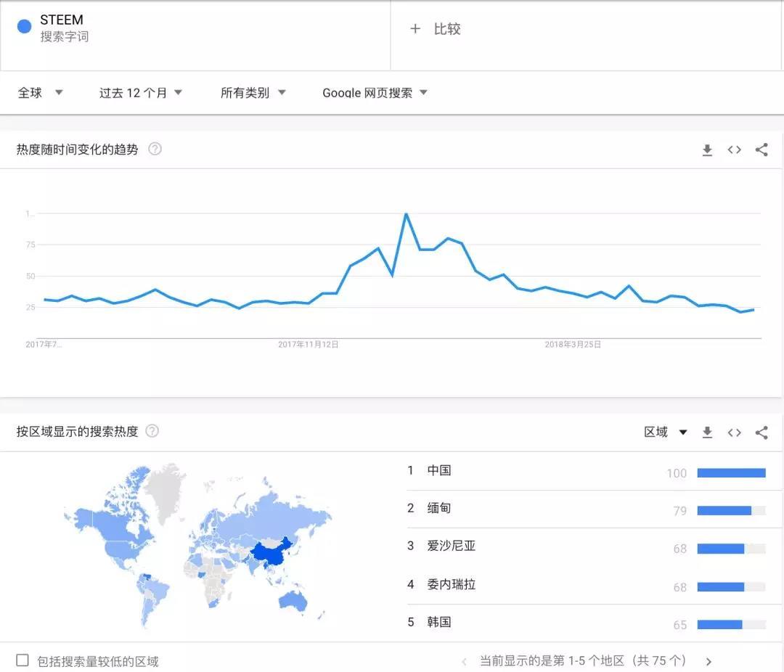
Task: Open help for 按区域显示的搜索热度
Action: pyautogui.click(x=152, y=431)
